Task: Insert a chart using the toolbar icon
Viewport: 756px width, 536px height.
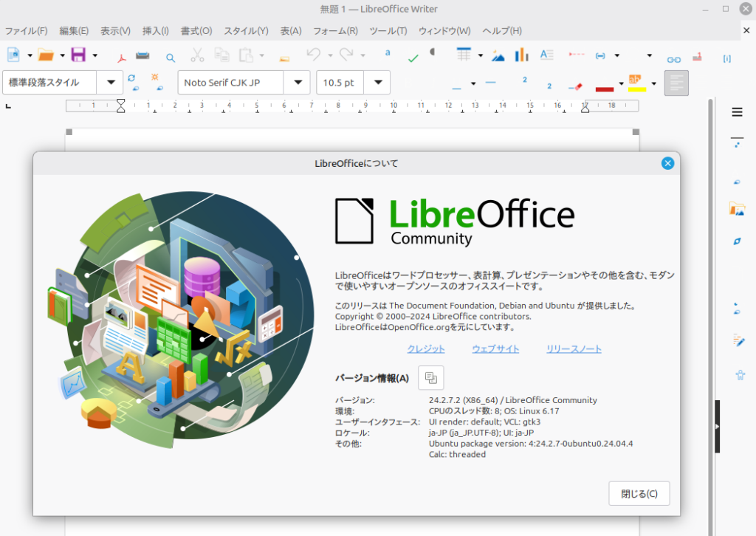Action: coord(522,55)
